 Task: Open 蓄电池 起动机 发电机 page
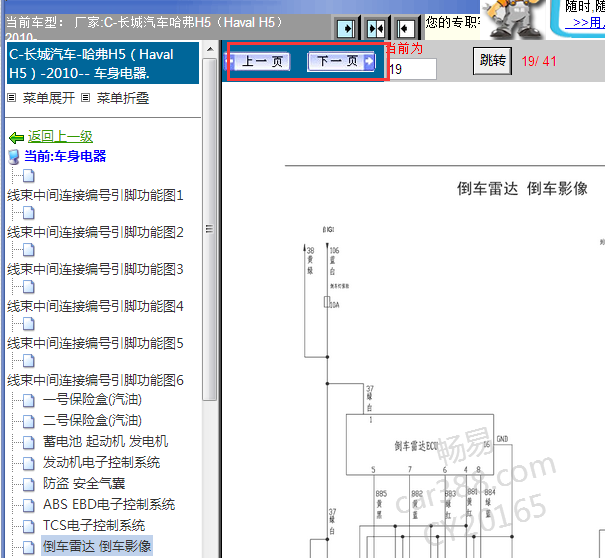105,441
